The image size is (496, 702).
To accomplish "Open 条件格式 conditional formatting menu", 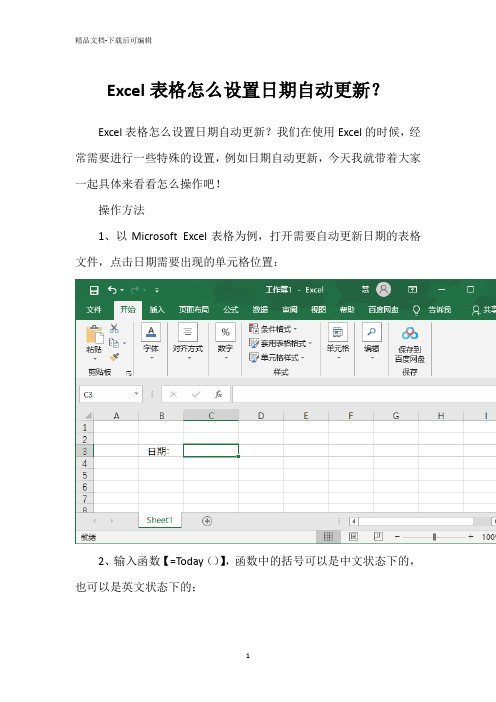I will (x=273, y=329).
